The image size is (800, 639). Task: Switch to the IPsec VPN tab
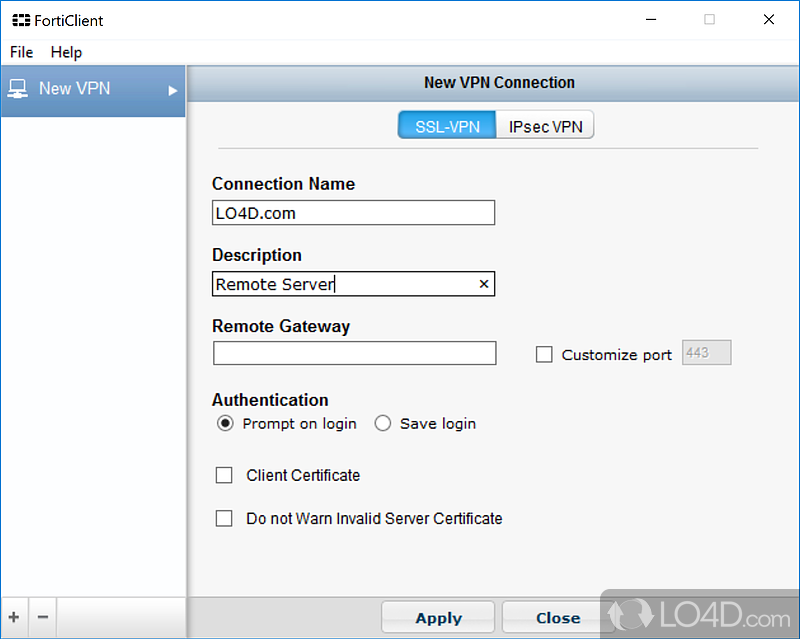point(545,126)
